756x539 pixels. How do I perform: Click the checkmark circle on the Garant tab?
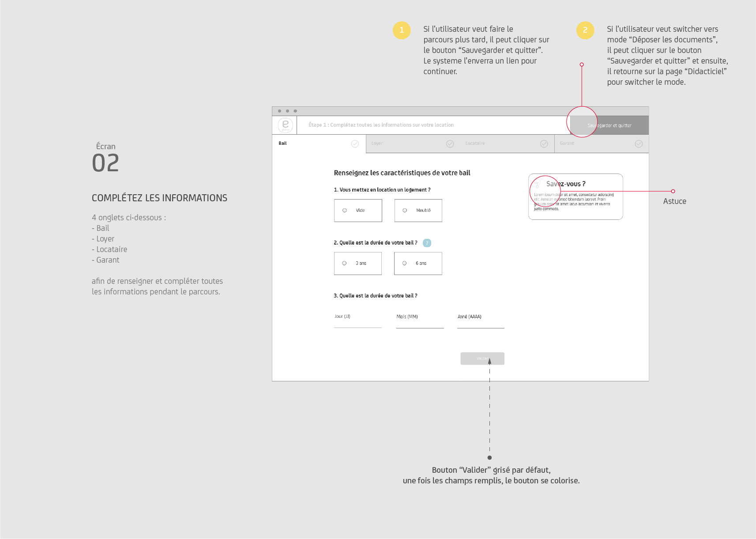(639, 143)
